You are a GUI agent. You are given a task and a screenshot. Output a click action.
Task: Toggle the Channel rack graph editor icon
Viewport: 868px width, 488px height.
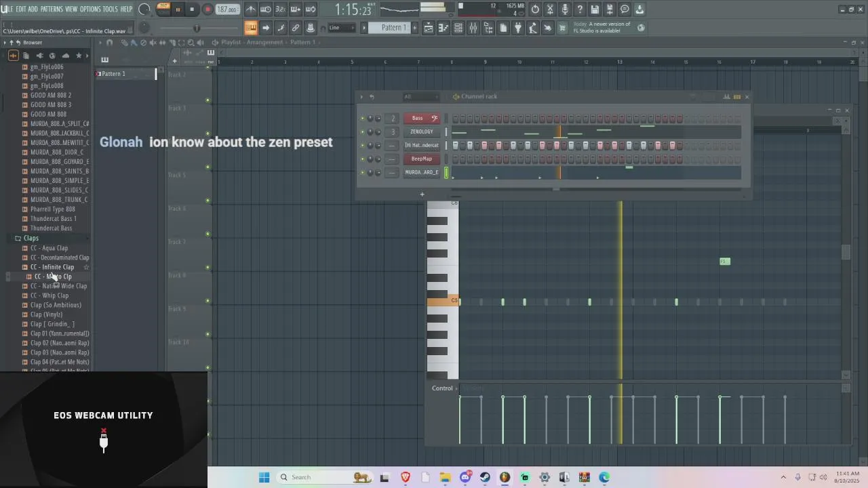[x=726, y=97]
